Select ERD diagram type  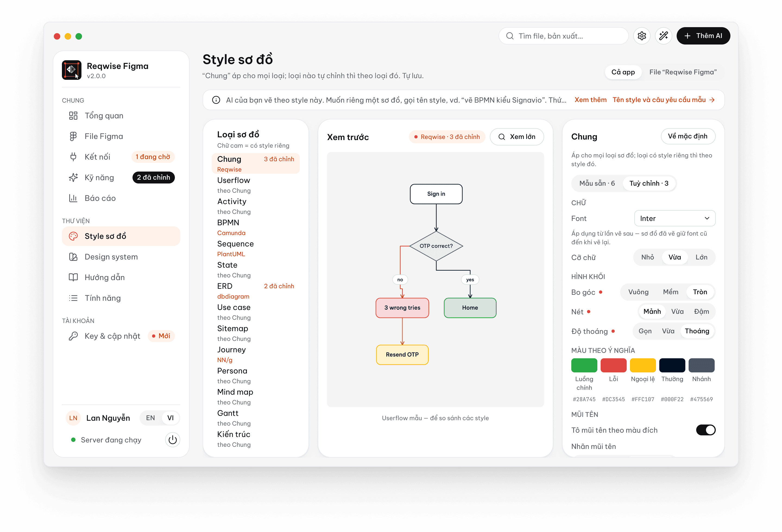point(256,291)
